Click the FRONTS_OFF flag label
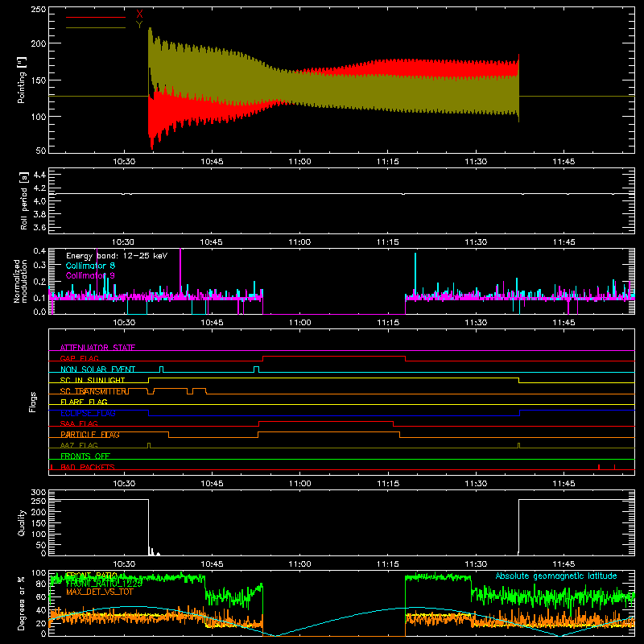Viewport: 644px width, 644px height. click(85, 456)
